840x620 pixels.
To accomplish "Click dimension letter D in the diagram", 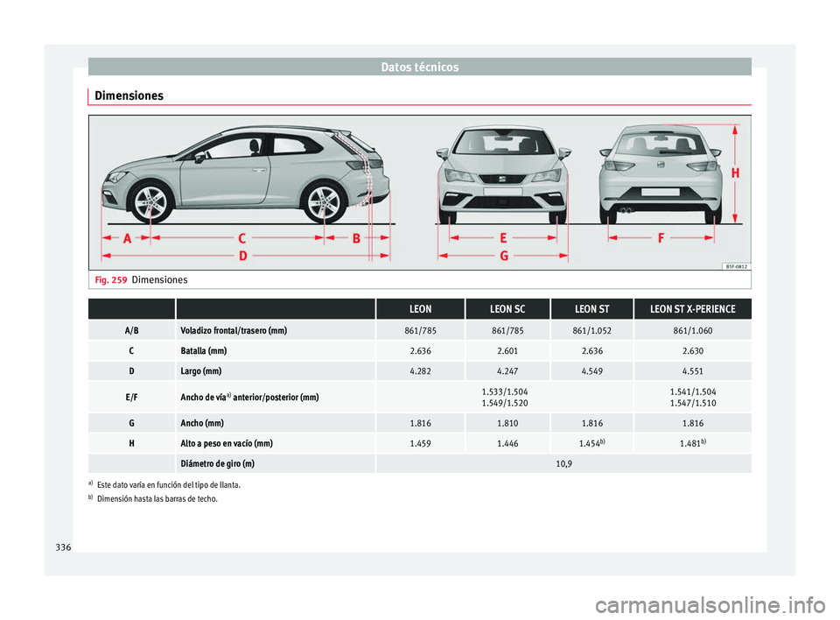I will tap(242, 256).
